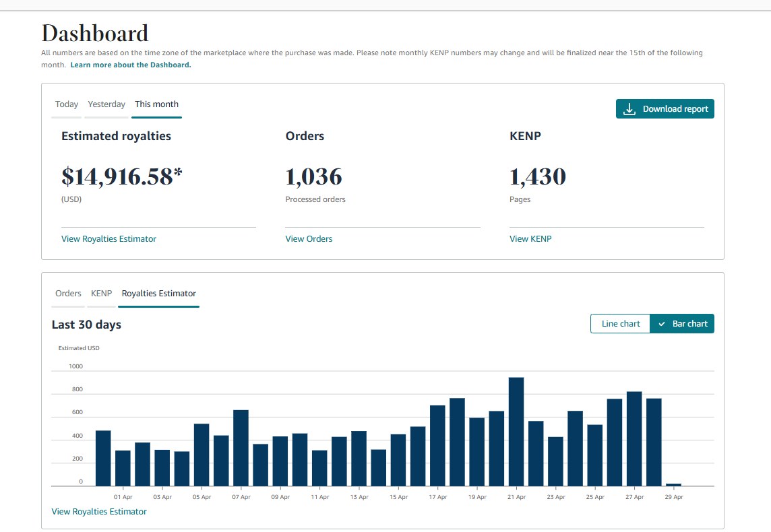The image size is (771, 532).
Task: Click the 1,036 processed orders value
Action: point(313,176)
